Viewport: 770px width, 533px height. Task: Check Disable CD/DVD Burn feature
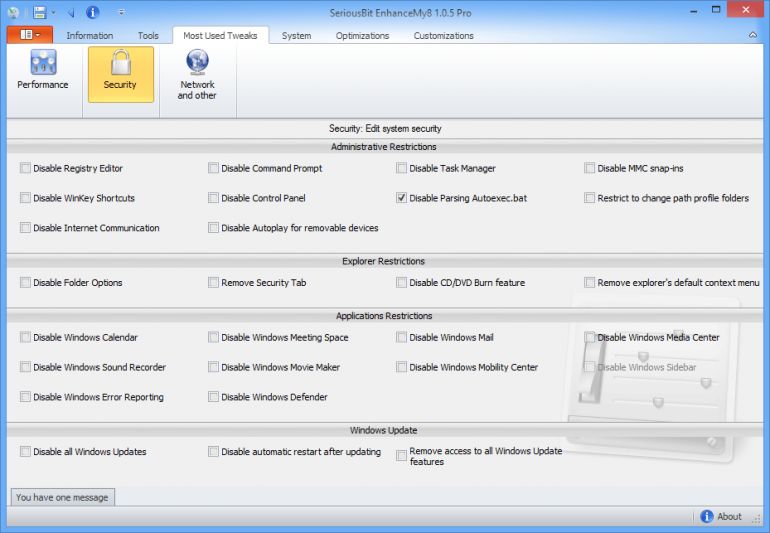401,282
